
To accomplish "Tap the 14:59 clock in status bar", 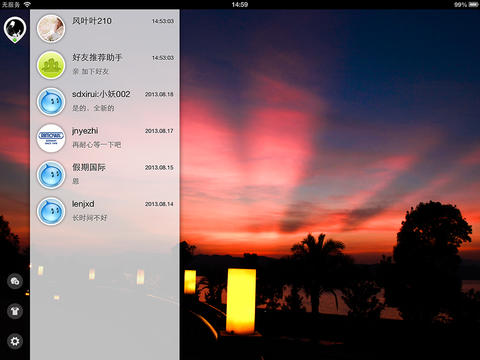I will (x=240, y=5).
